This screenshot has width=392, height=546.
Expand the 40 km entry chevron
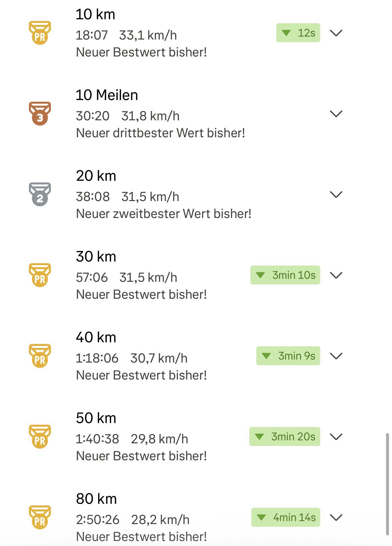(x=336, y=356)
